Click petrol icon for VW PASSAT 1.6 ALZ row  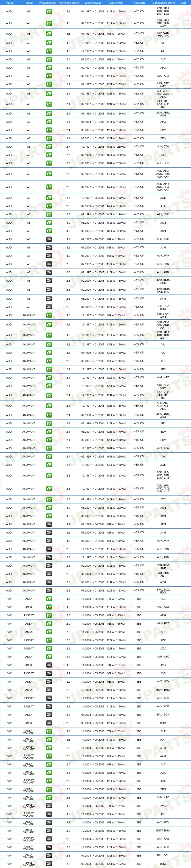pyautogui.click(x=49, y=599)
